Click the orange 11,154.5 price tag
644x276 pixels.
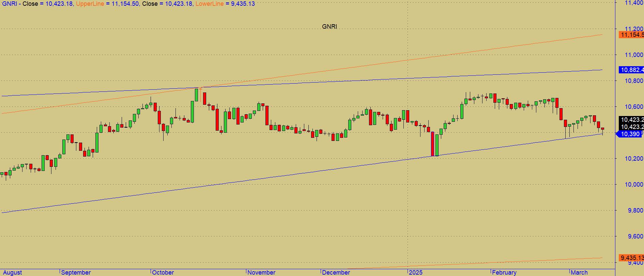[x=631, y=35]
